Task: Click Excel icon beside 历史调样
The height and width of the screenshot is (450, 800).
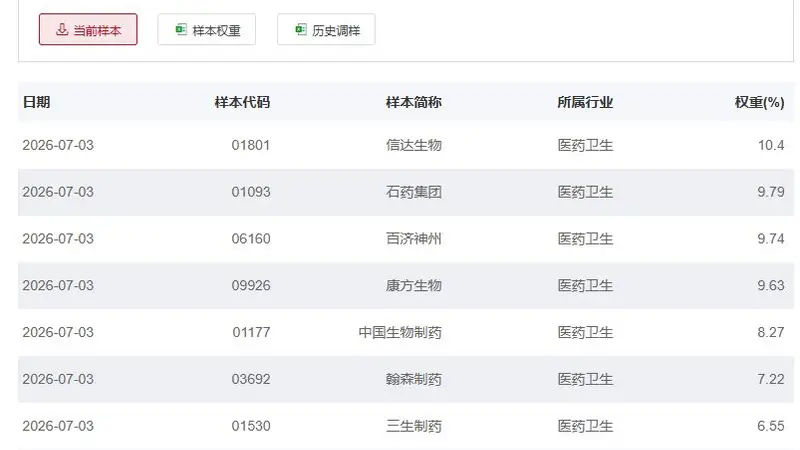Action: 301,30
